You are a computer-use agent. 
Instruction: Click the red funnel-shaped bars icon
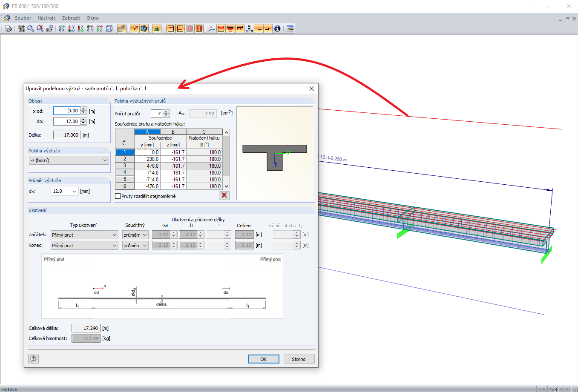click(x=230, y=29)
